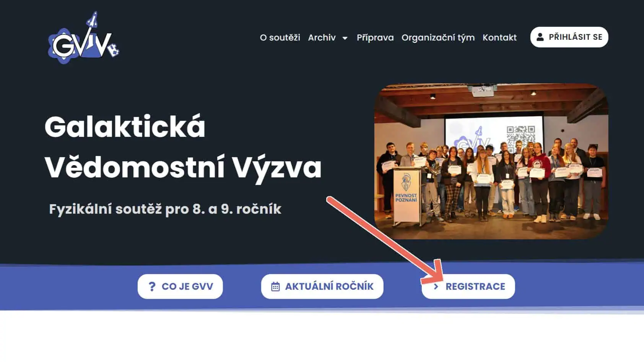644x362 pixels.
Task: Click the Pevnost Poznání podium in photo
Action: (406, 195)
